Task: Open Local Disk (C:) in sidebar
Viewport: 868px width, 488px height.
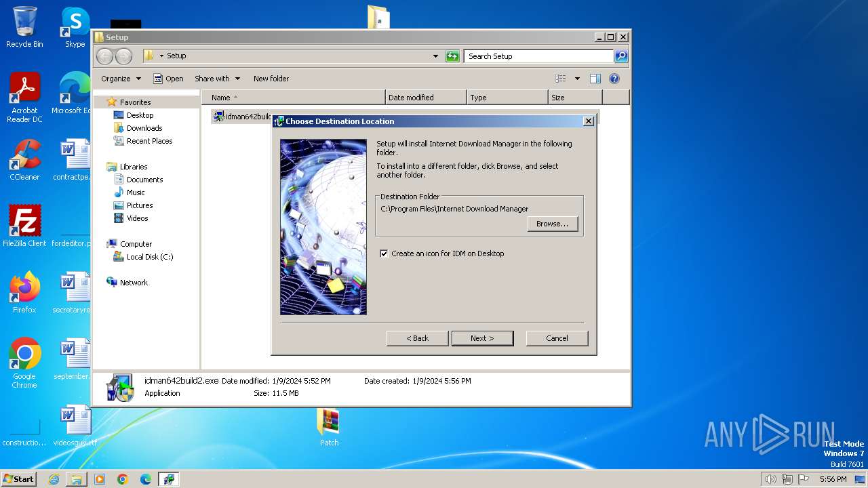Action: point(149,257)
